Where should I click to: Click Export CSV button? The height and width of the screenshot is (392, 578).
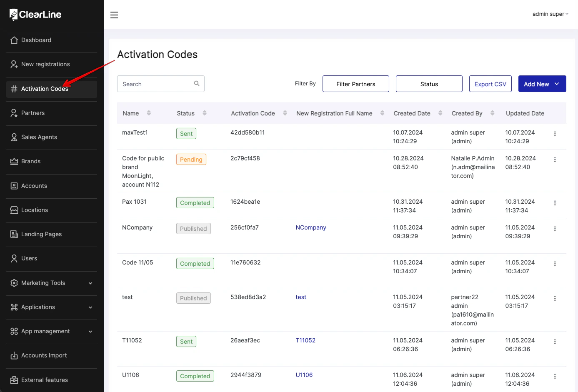[490, 84]
